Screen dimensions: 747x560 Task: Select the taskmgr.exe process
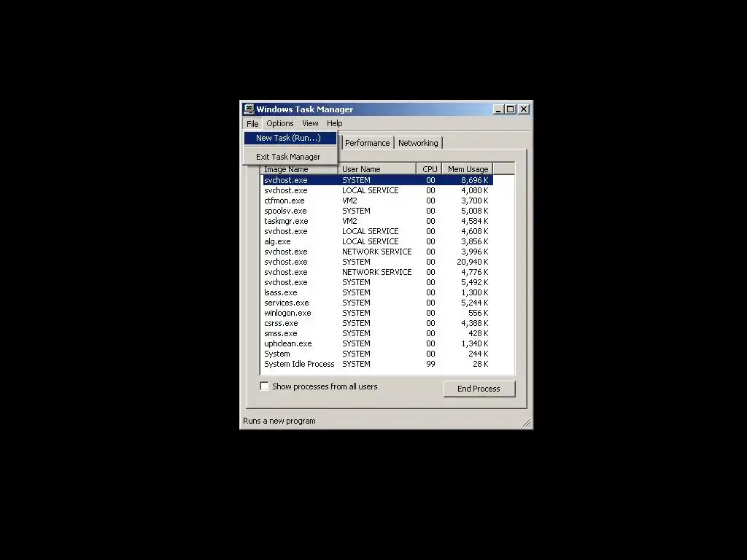pos(377,221)
